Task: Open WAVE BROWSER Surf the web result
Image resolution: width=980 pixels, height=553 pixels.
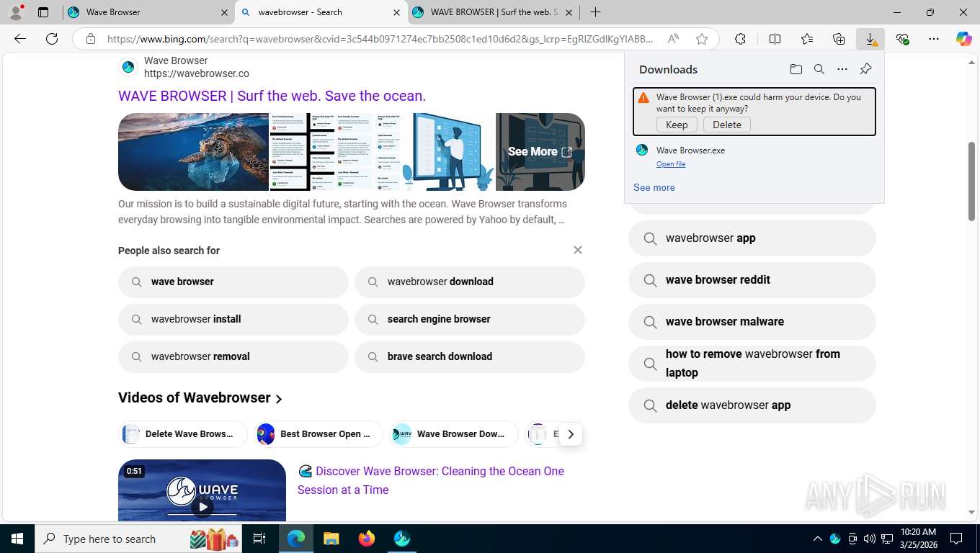Action: coord(272,96)
